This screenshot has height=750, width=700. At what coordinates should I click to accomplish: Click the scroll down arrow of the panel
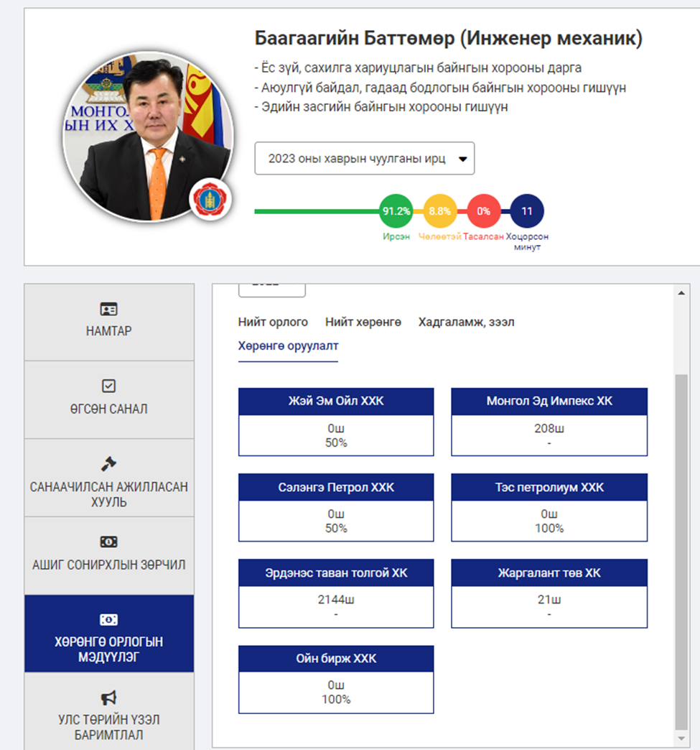(x=681, y=739)
